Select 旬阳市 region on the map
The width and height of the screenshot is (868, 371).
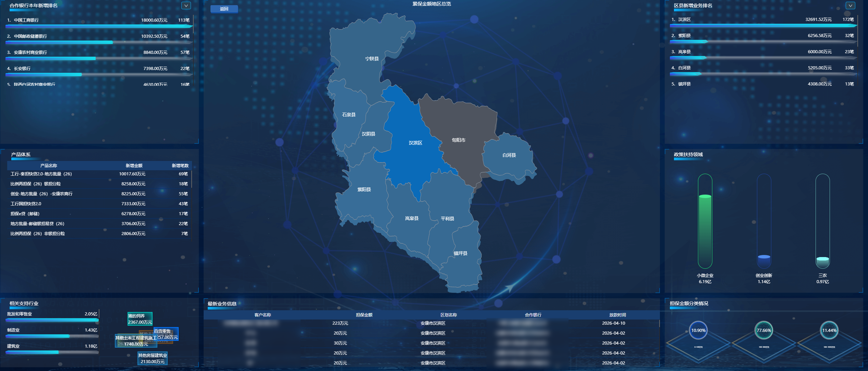458,140
